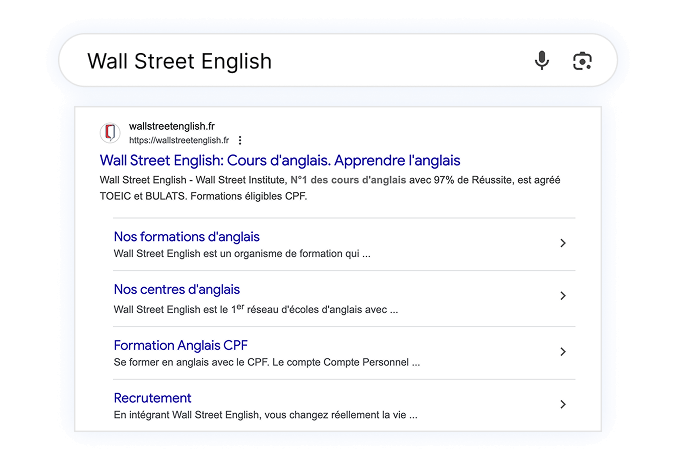The height and width of the screenshot is (469, 676).
Task: Open Google Lens image search icon
Action: 582,61
